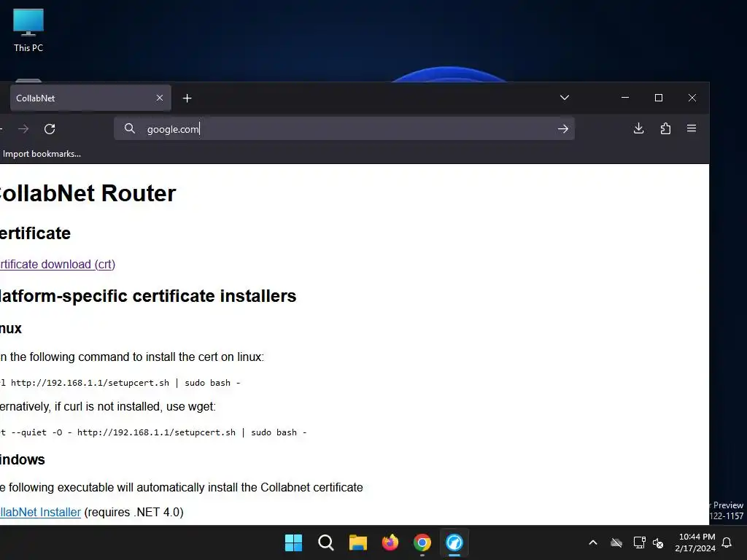
Task: Select the CollabNet tab
Action: [x=90, y=98]
